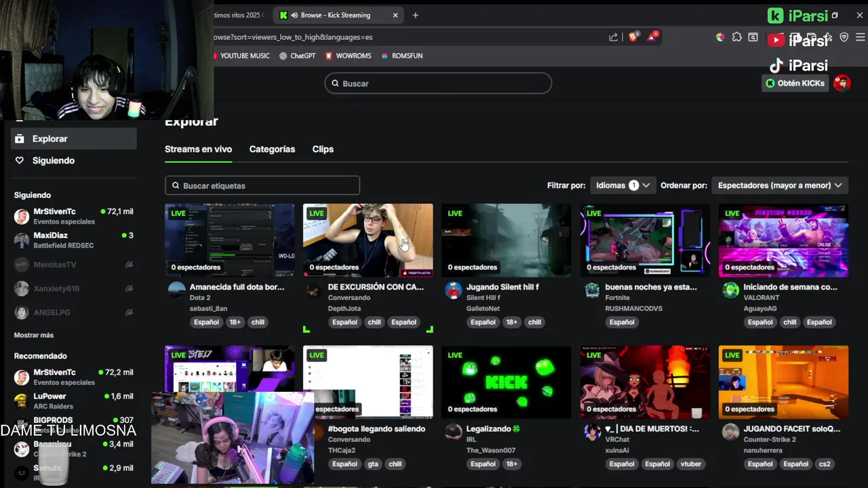Click the magnifier icon in Buscar field
868x488 pixels.
335,83
